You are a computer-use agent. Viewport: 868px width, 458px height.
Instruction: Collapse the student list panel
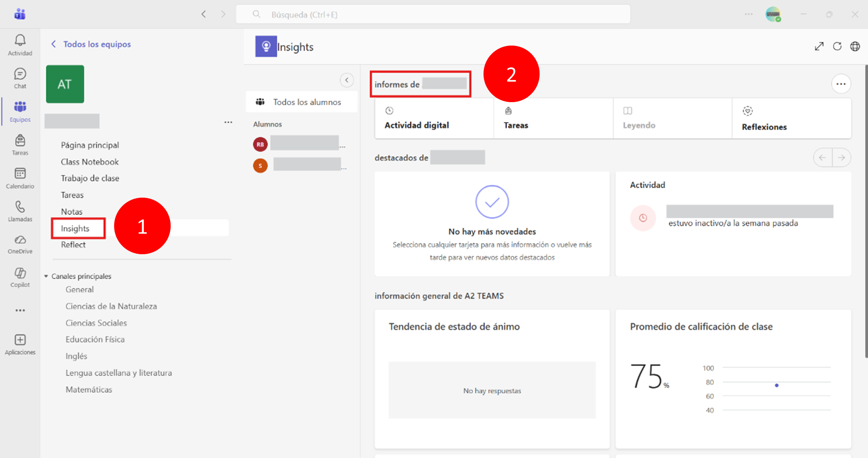[x=347, y=80]
